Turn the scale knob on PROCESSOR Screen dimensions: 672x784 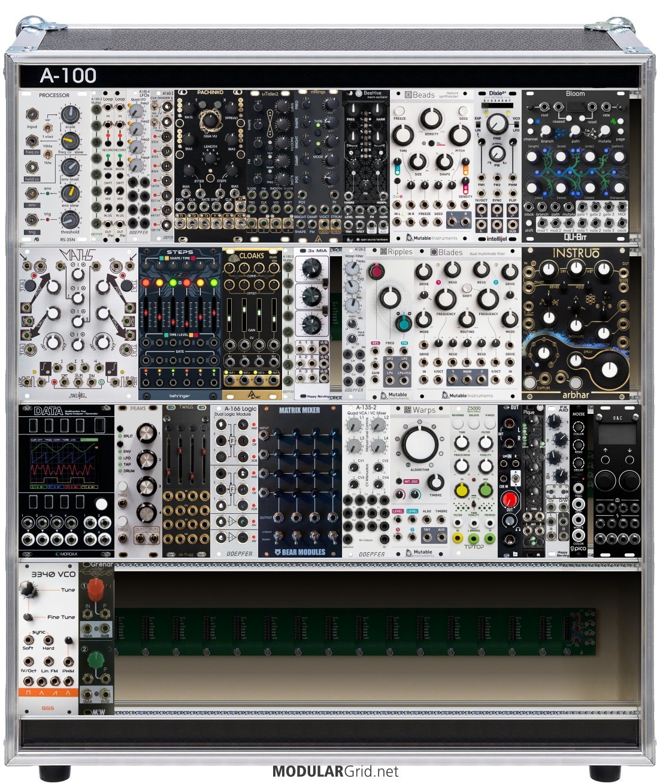tap(71, 113)
